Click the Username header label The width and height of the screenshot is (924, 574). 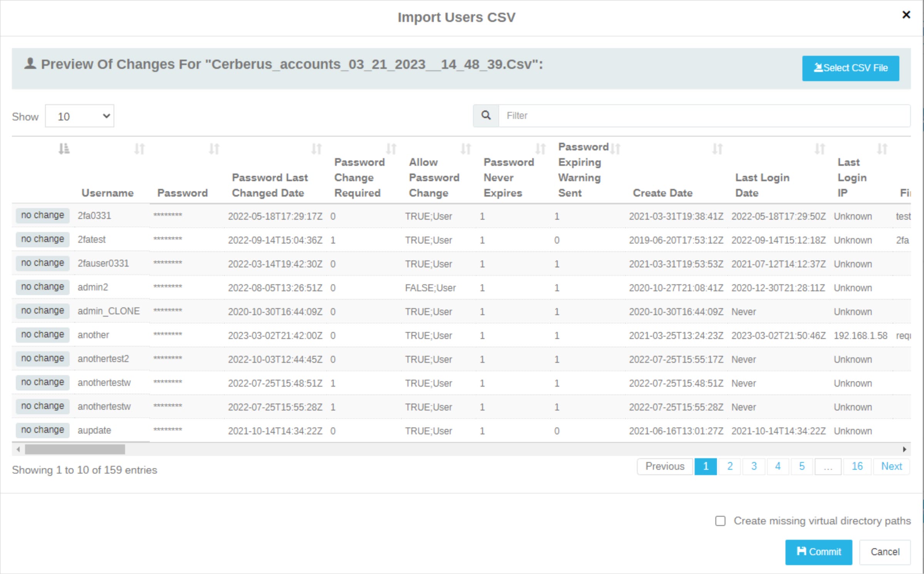[x=107, y=193]
